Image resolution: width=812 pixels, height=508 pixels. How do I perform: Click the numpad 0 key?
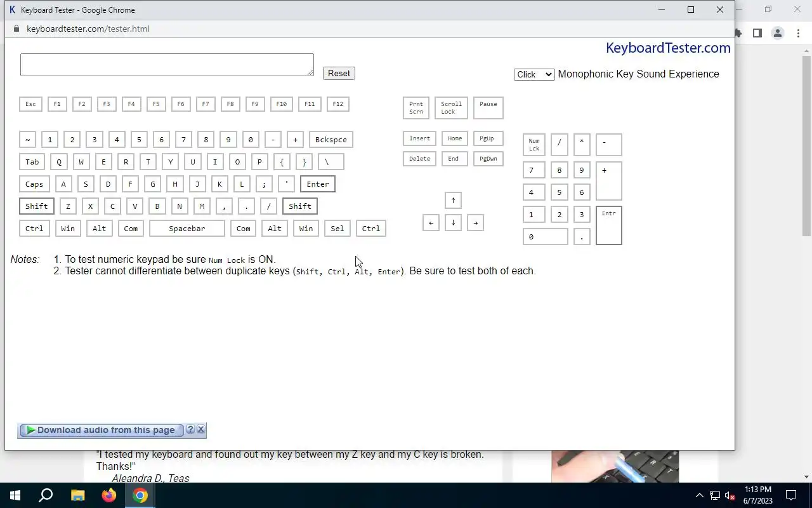(546, 237)
